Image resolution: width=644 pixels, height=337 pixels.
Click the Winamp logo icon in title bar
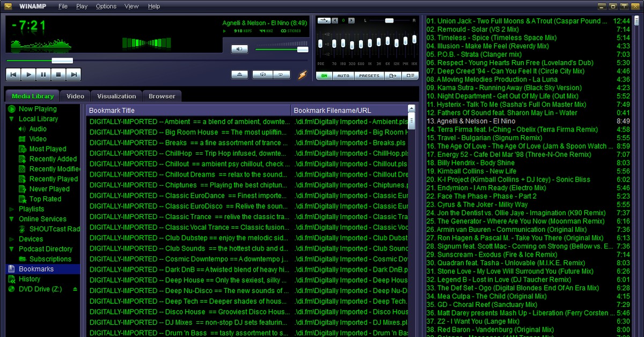coord(9,6)
